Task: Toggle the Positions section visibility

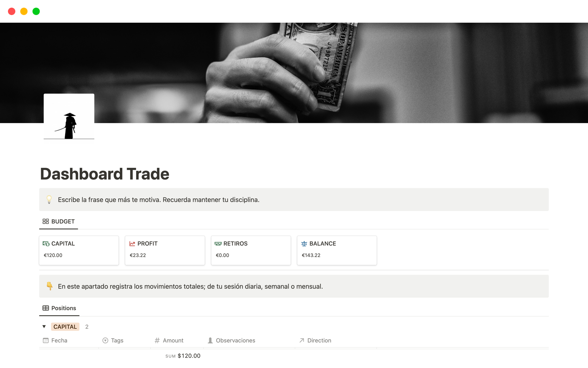Action: [45, 327]
